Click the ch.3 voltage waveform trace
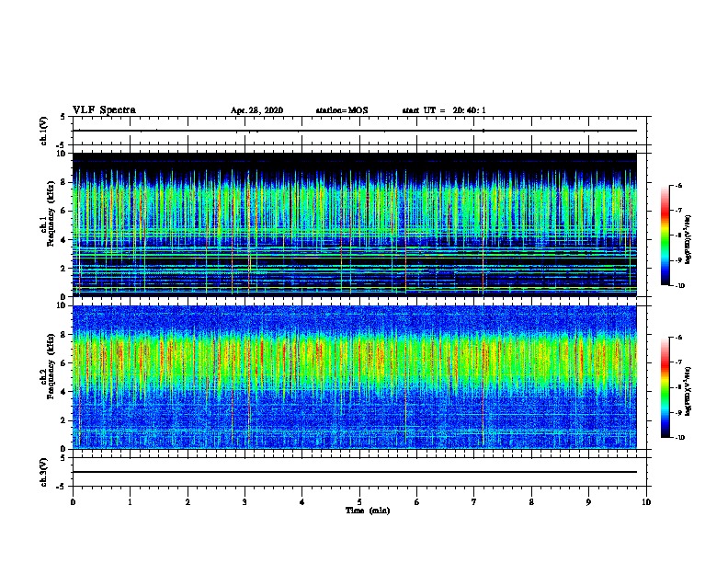 click(355, 472)
